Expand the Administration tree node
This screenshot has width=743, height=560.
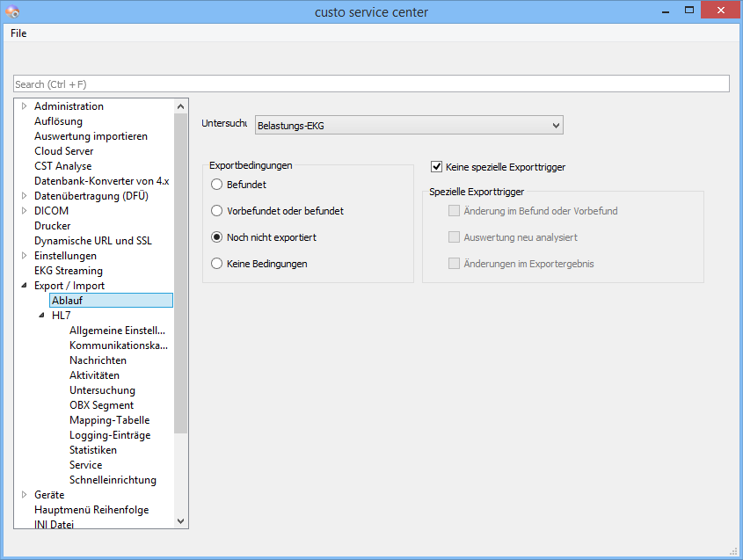tap(25, 106)
